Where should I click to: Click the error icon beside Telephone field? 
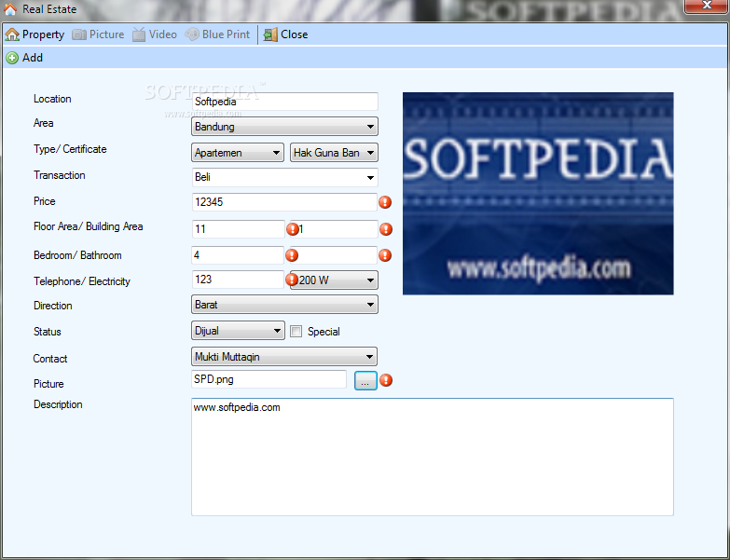292,280
